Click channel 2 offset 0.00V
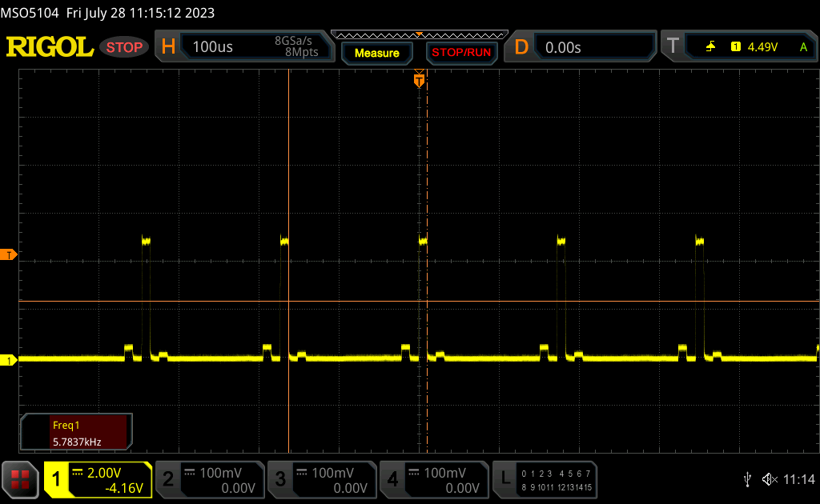The height and width of the screenshot is (504, 820). coord(238,488)
